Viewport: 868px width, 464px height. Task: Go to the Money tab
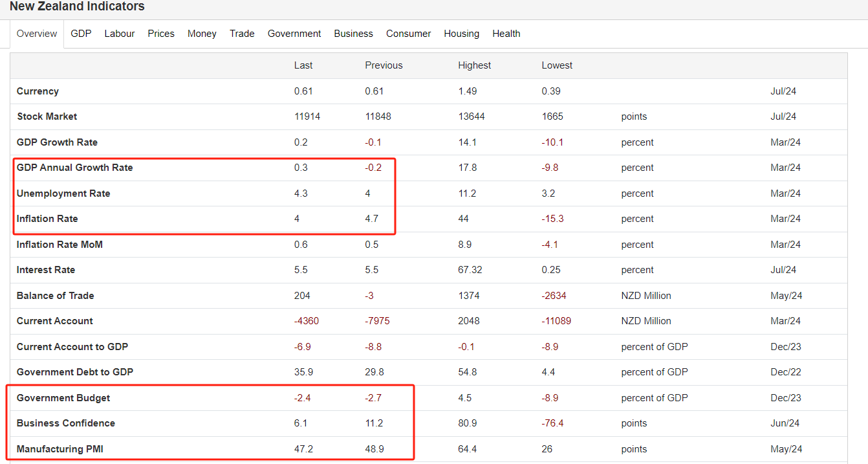tap(202, 34)
